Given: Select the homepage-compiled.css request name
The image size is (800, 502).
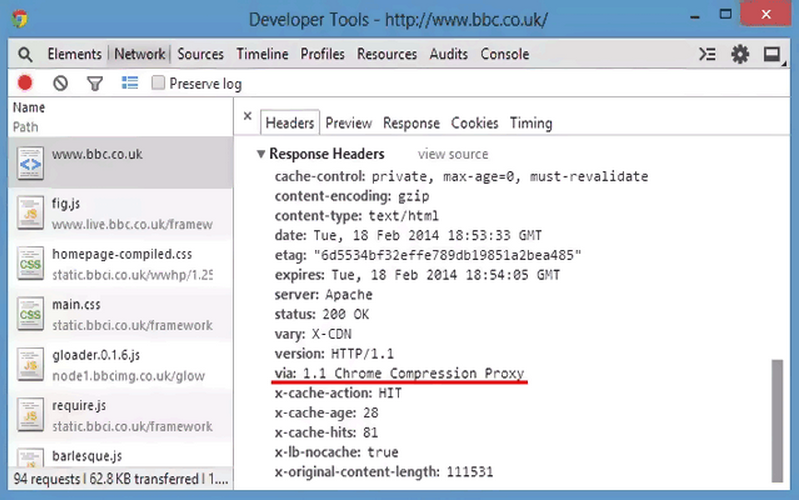Looking at the screenshot, I should 122,254.
